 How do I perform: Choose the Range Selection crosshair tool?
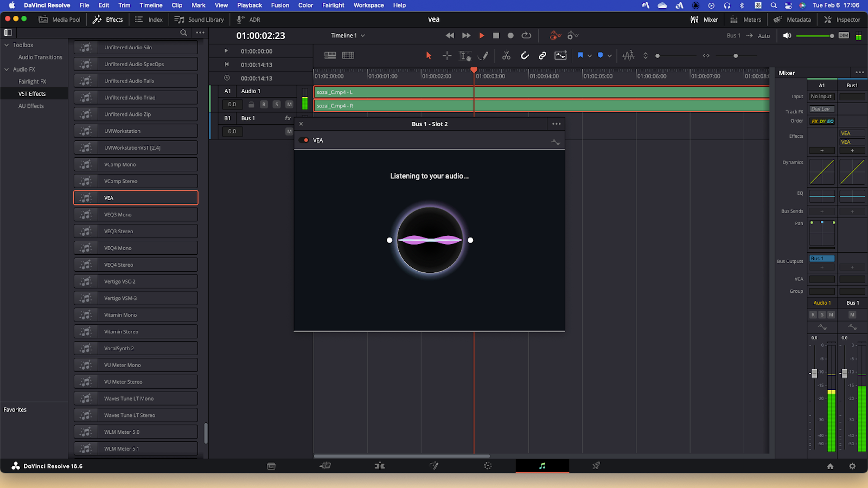[x=447, y=55]
